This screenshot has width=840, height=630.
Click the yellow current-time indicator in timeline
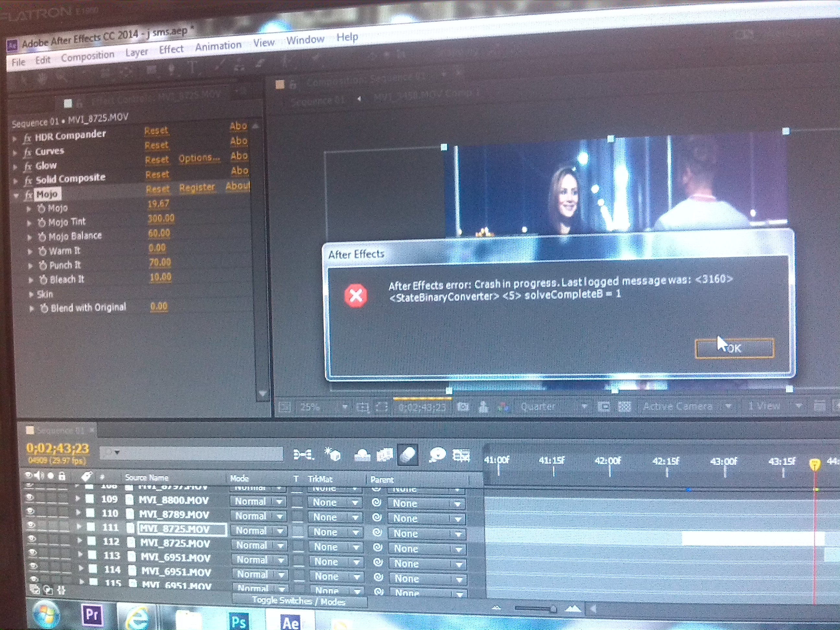[x=814, y=465]
